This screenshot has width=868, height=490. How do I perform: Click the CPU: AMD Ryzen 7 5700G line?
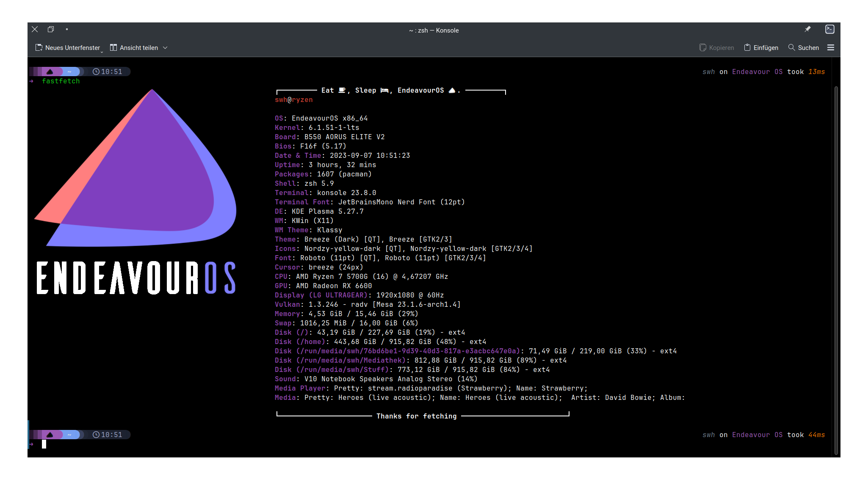click(x=362, y=277)
